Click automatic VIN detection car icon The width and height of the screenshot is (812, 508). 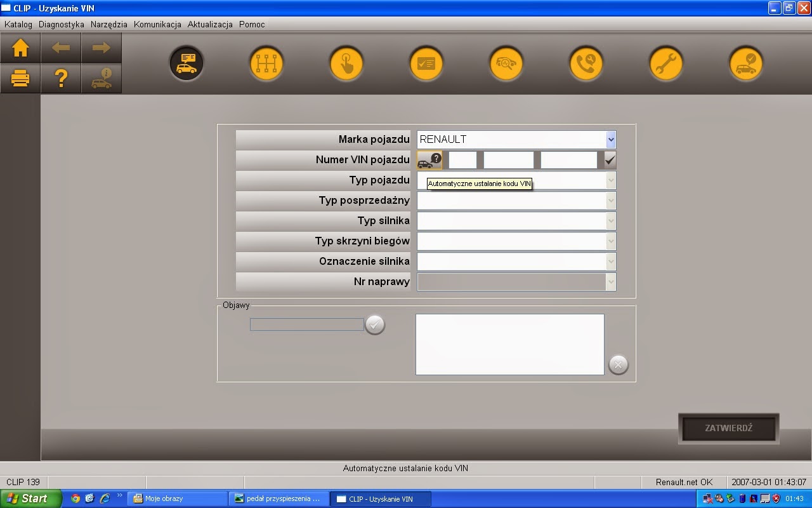point(429,160)
